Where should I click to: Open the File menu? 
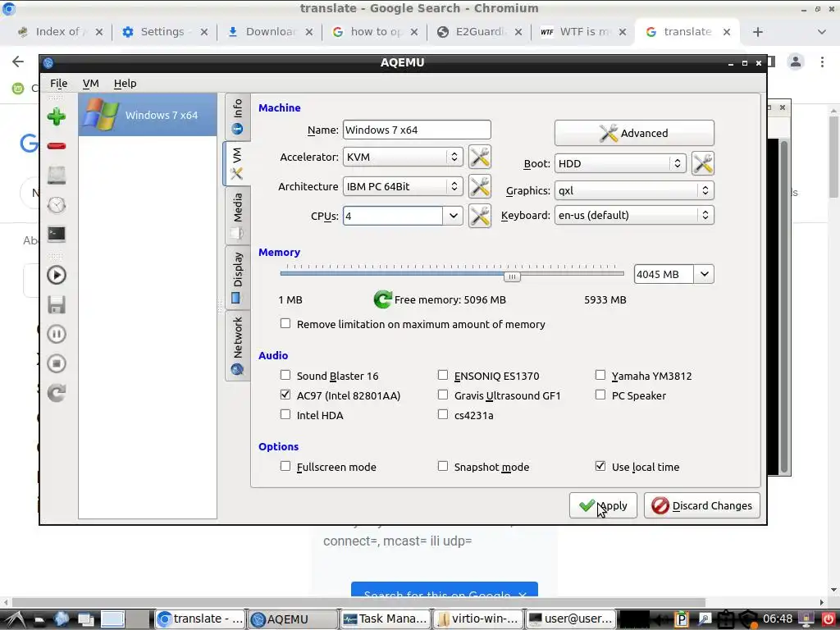[x=58, y=84]
